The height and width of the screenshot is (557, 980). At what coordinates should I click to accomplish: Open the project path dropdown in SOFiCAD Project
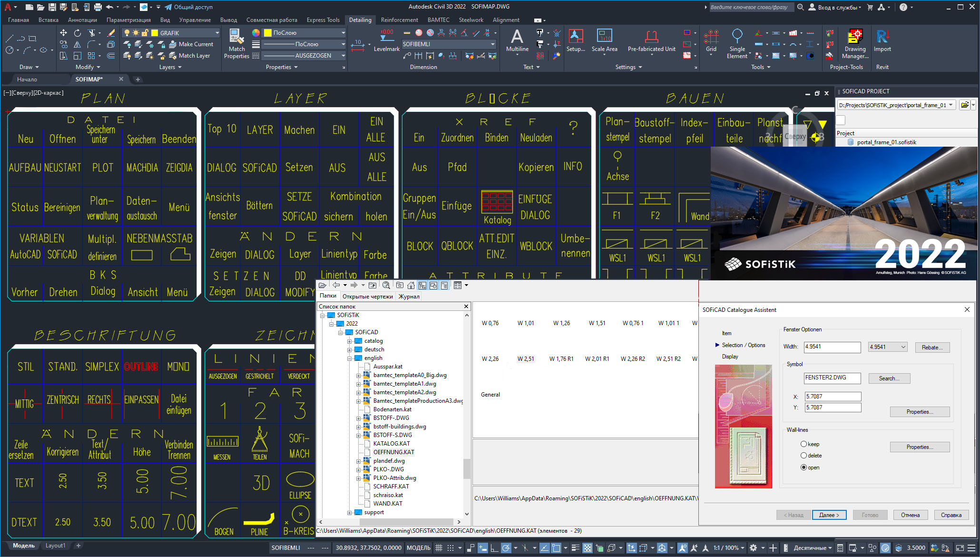pyautogui.click(x=951, y=105)
